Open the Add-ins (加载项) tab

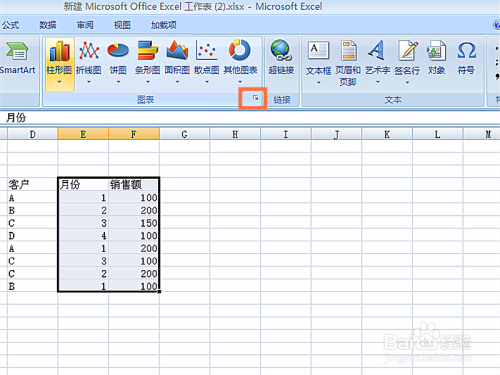[x=163, y=25]
